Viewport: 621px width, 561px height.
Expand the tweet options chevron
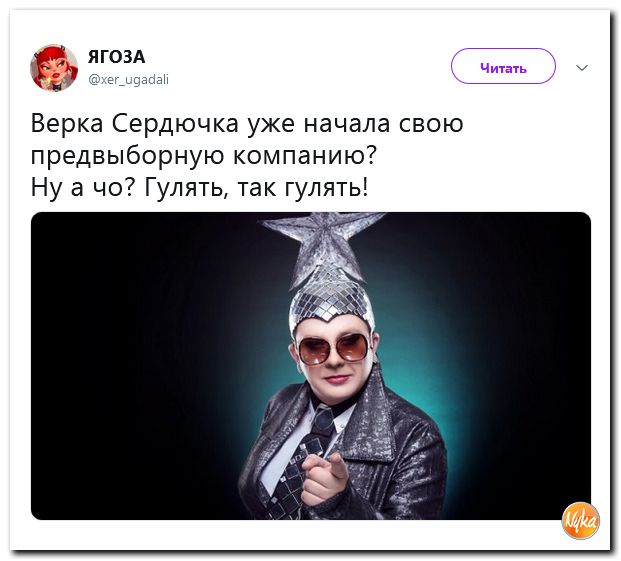(x=582, y=68)
